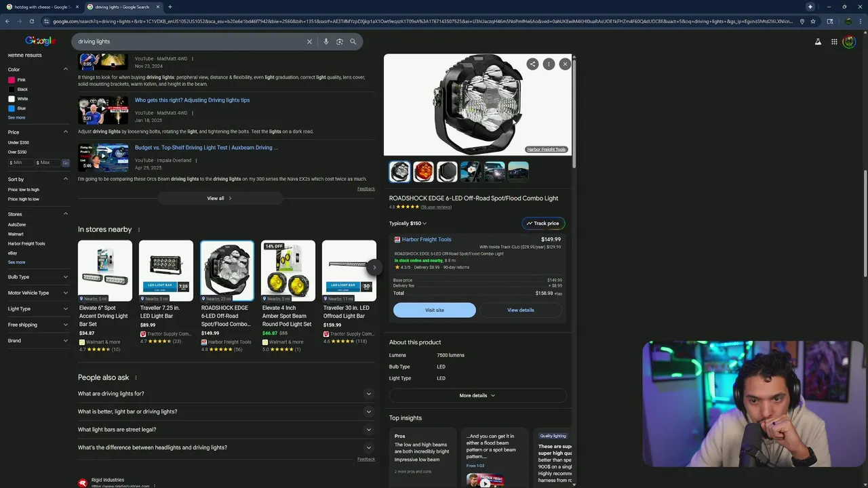Open a new browser tab
The image size is (868, 488).
pos(170,7)
